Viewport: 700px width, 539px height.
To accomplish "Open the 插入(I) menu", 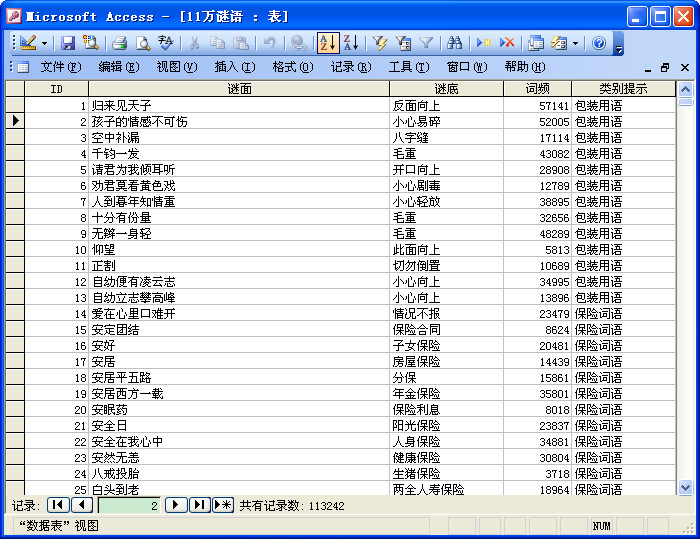I will coord(235,67).
